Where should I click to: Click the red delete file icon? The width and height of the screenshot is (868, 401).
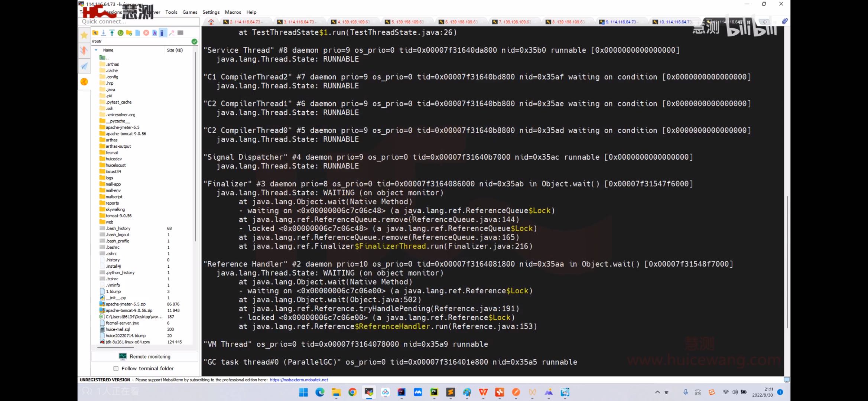tap(146, 33)
